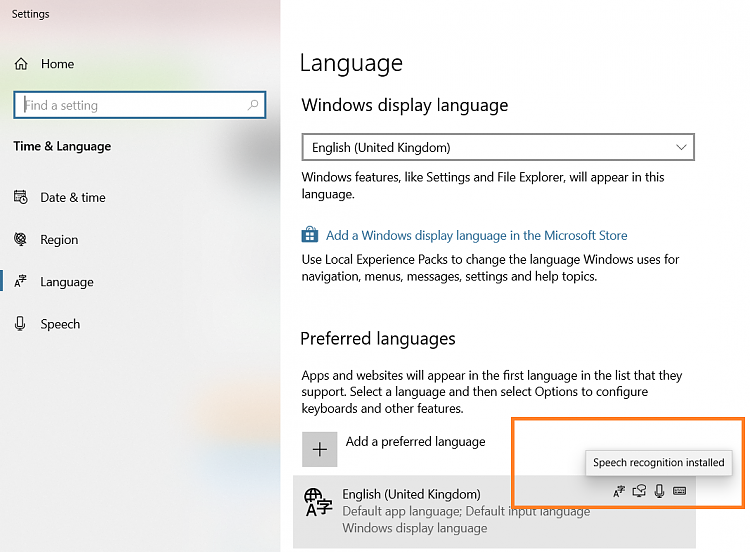
Task: Click the Speech recognition installed tooltip
Action: (659, 463)
